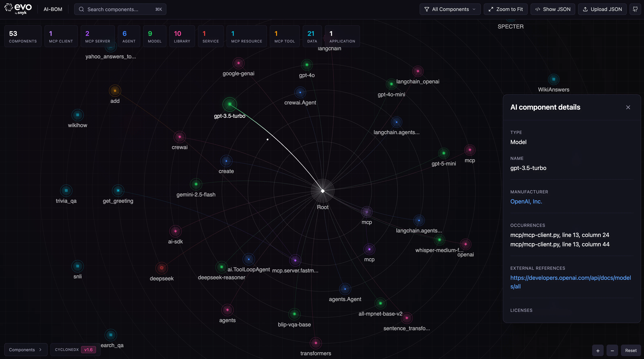Focus the Search components field

(120, 9)
